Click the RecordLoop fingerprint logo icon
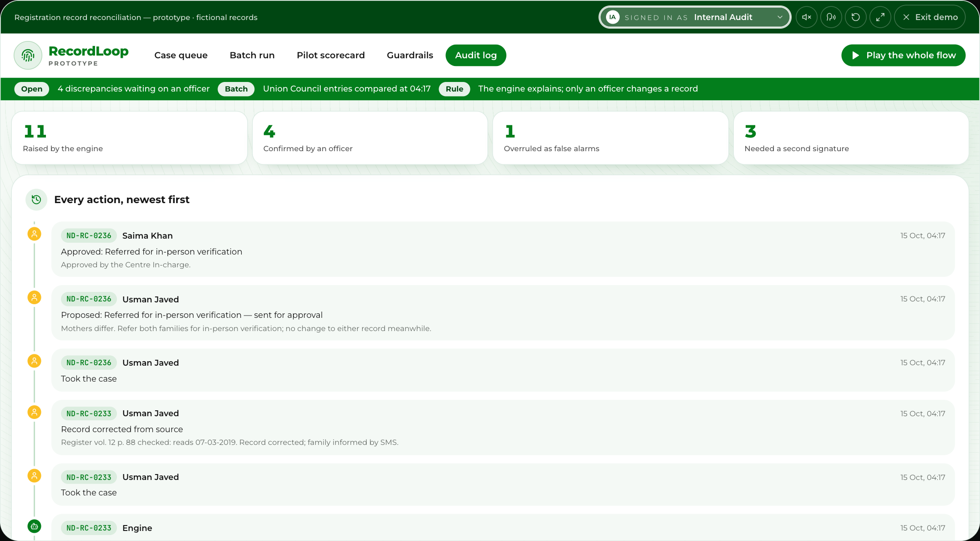980x541 pixels. tap(28, 56)
